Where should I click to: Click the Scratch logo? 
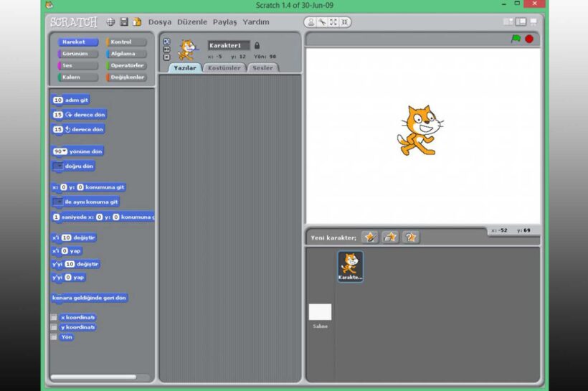74,22
